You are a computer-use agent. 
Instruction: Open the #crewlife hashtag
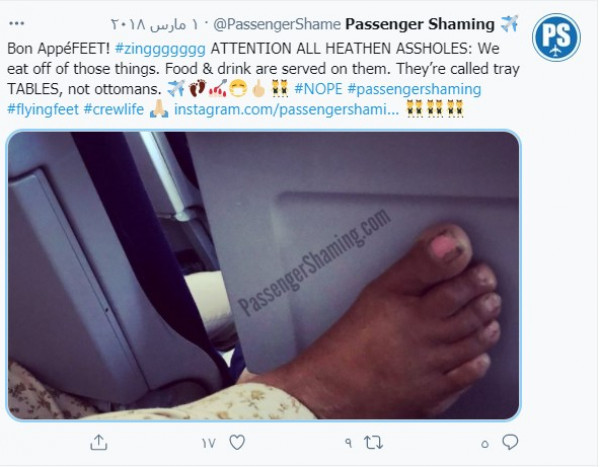tap(114, 109)
